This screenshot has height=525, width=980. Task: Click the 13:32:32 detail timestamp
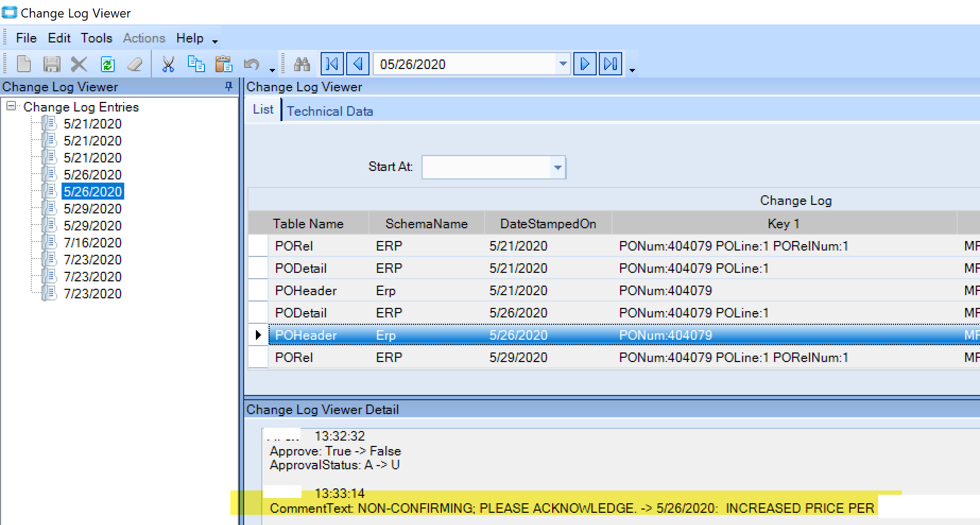tap(340, 436)
